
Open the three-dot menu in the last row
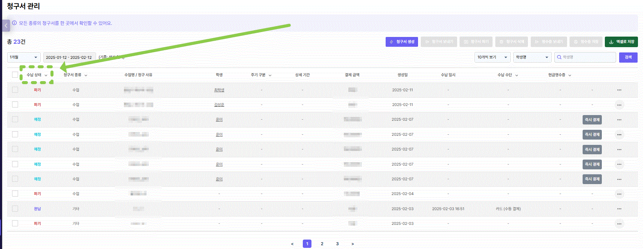coord(619,224)
